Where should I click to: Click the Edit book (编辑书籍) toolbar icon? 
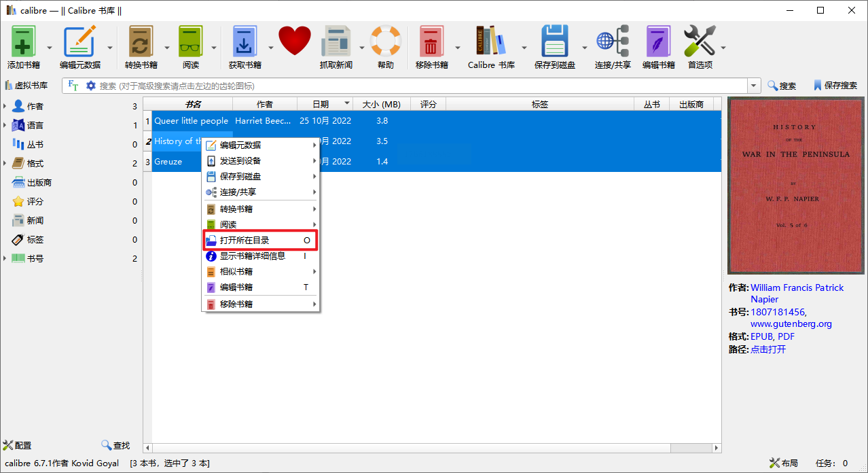point(658,42)
